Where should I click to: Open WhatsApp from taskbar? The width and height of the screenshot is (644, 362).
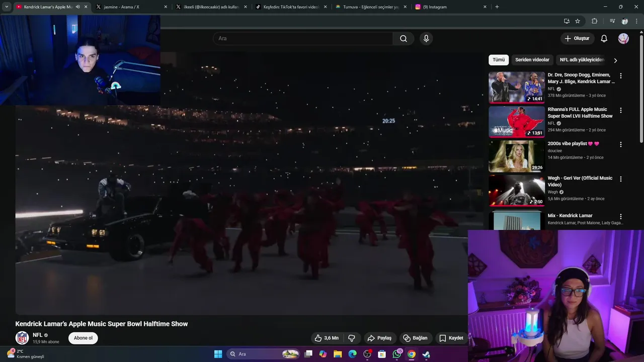click(x=397, y=354)
